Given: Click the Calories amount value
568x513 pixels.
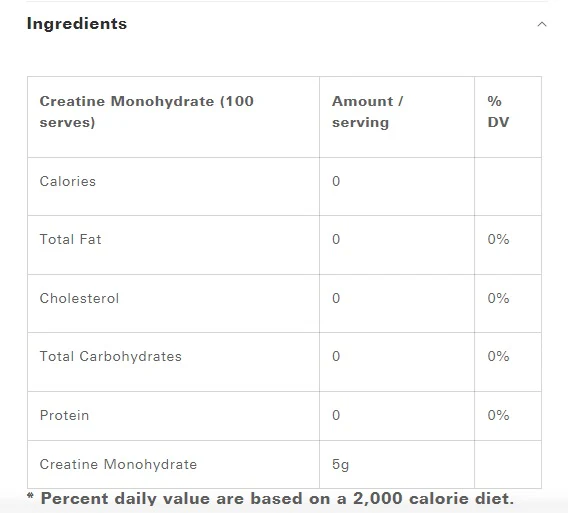Looking at the screenshot, I should tap(336, 181).
